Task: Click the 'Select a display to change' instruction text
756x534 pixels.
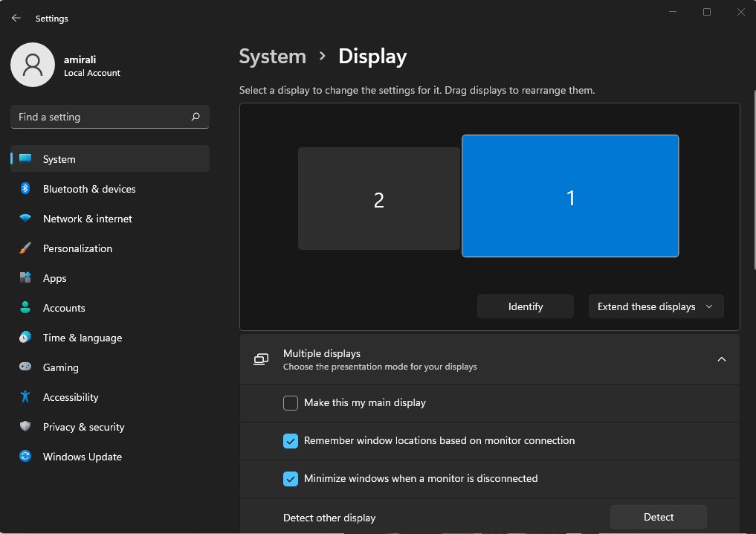Action: coord(417,90)
